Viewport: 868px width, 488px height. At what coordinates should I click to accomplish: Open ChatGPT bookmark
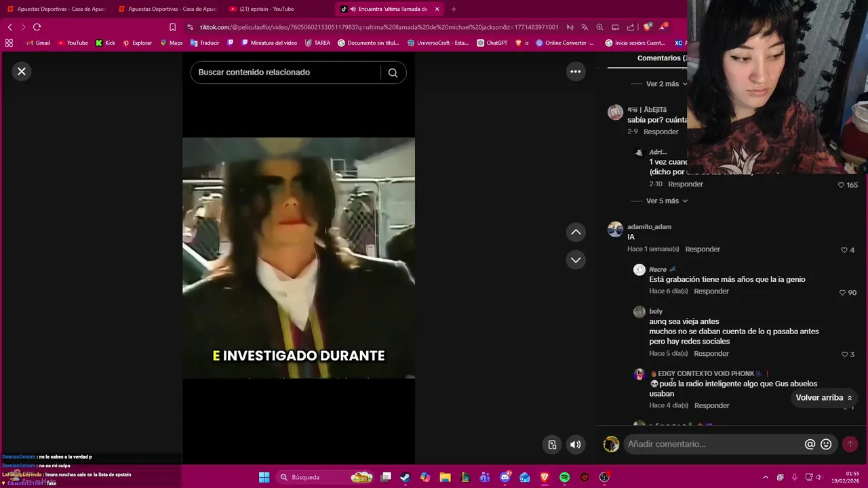pos(492,43)
